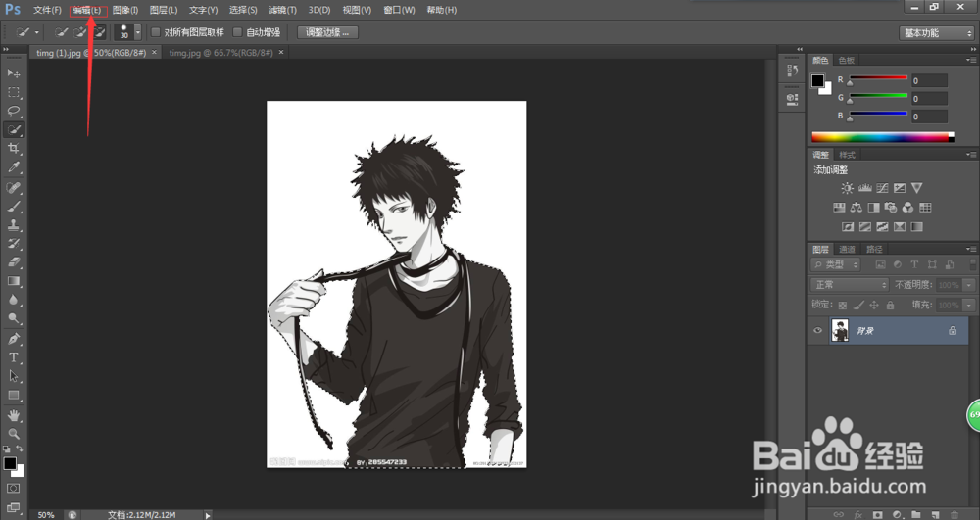Select the Move tool
Image resolution: width=980 pixels, height=520 pixels.
coord(13,73)
